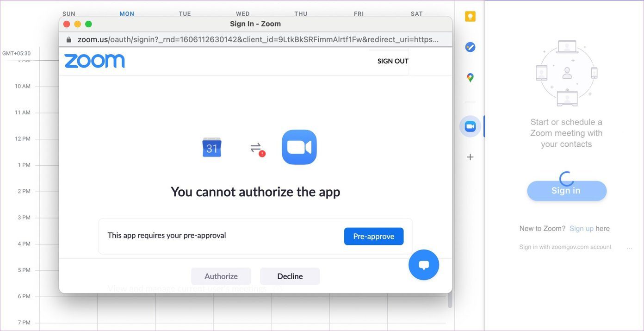Screen dimensions: 644x331
Task: Select the FRI column header in the calendar
Action: tap(359, 14)
